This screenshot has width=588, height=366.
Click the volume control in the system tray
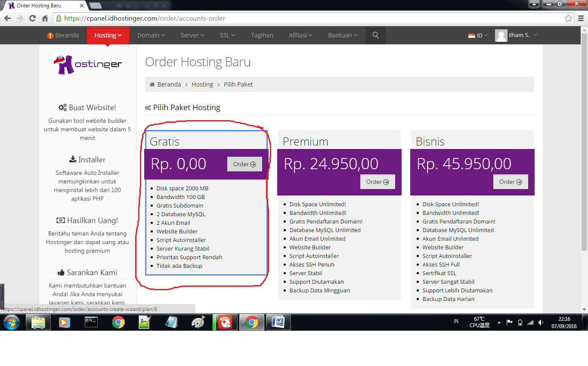(x=541, y=322)
